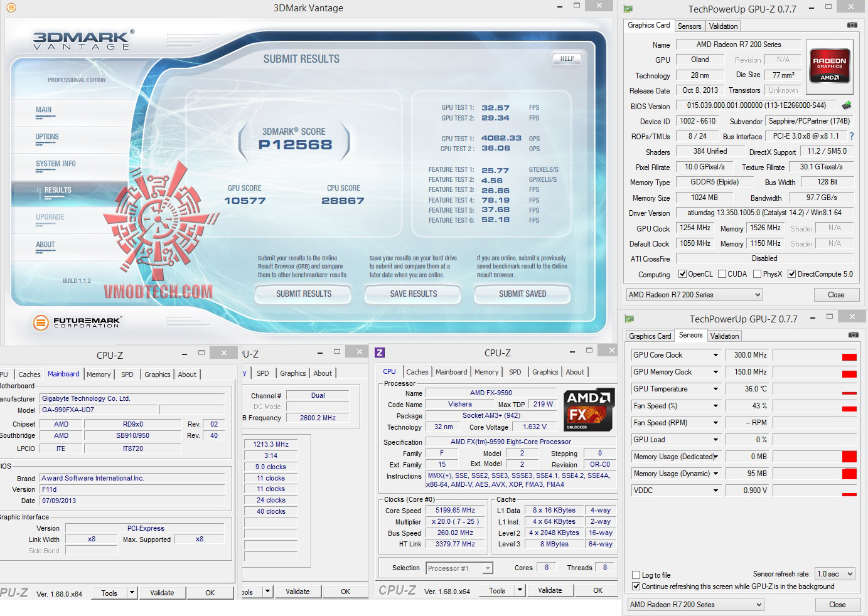Select Results in the 3DMark Vantage sidebar
Screen dimensions: 868x616
click(58, 191)
